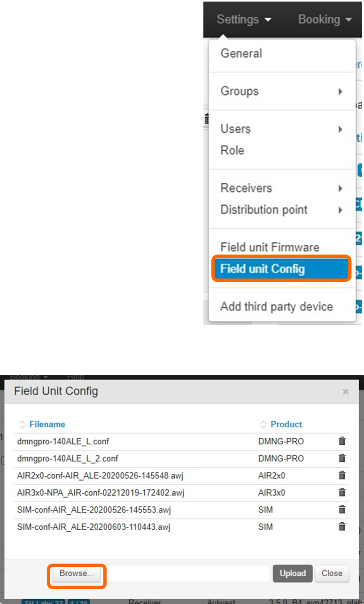364x604 pixels.
Task: Open the Booking dropdown menu
Action: 325,20
